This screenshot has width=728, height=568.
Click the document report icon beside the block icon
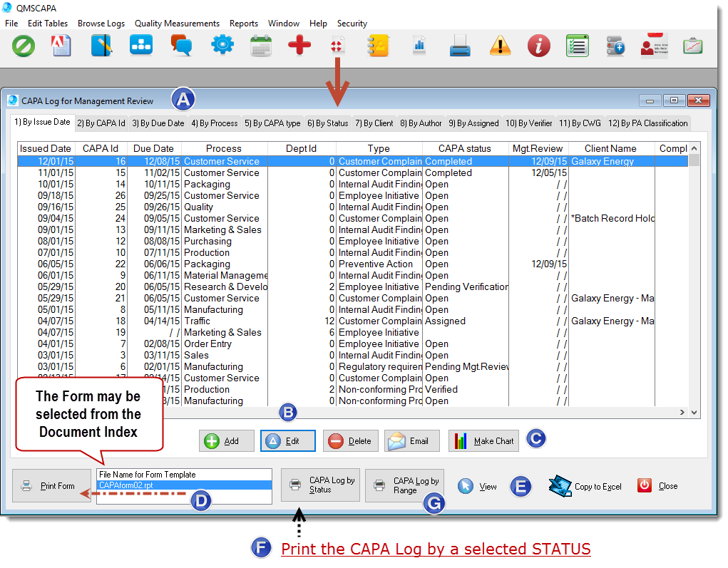click(61, 45)
